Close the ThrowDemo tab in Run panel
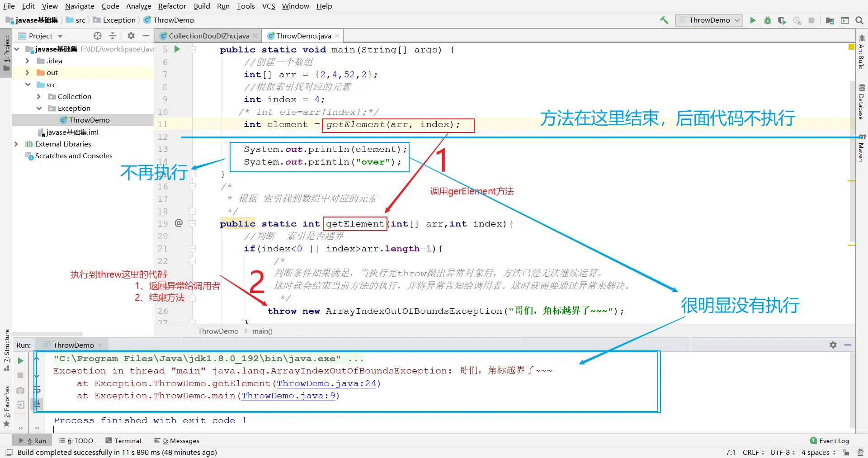This screenshot has height=458, width=868. tap(100, 345)
